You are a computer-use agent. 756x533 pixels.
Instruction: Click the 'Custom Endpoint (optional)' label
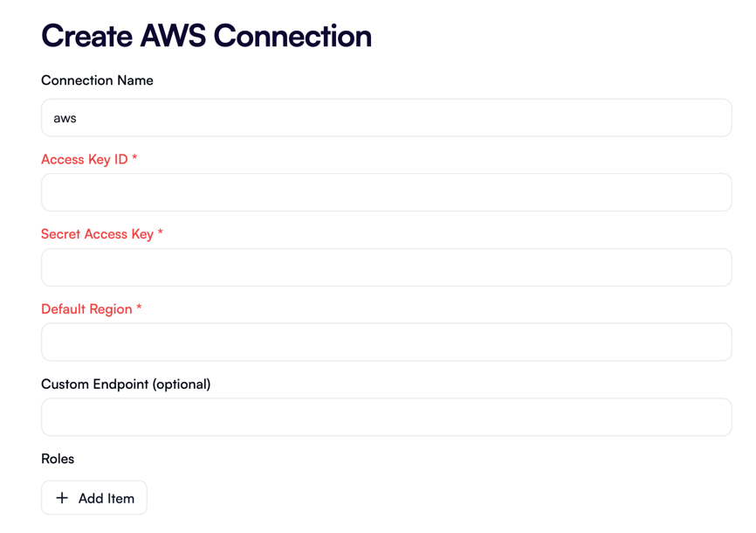click(126, 384)
